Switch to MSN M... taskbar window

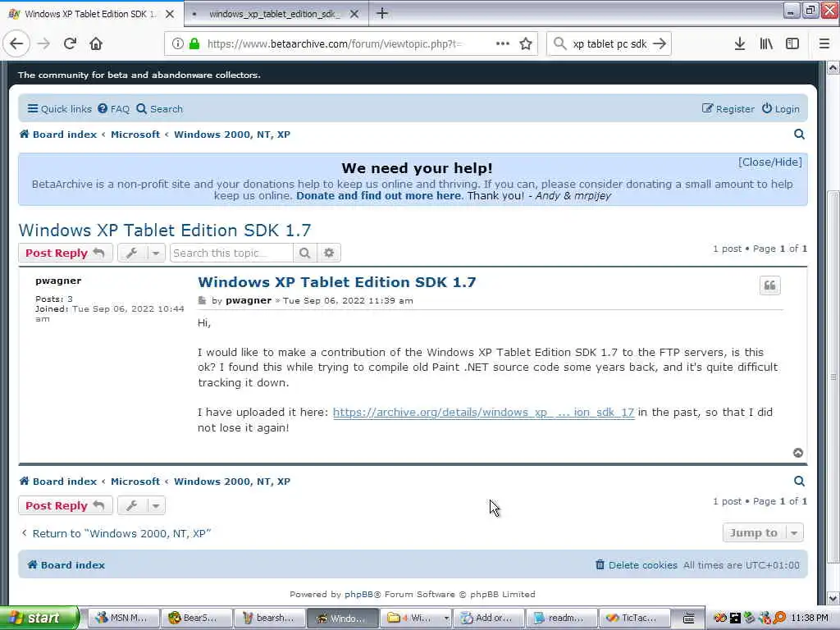[123, 618]
